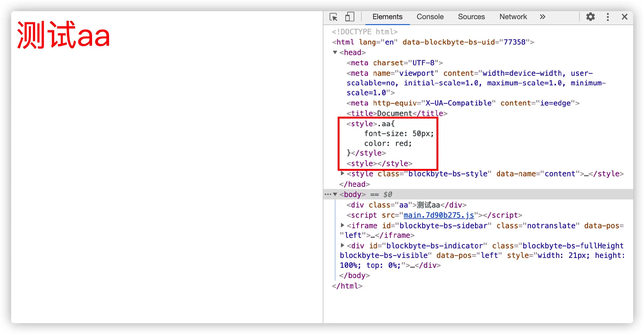Activate the inspect element picker icon
The height and width of the screenshot is (334, 644).
pyautogui.click(x=334, y=17)
